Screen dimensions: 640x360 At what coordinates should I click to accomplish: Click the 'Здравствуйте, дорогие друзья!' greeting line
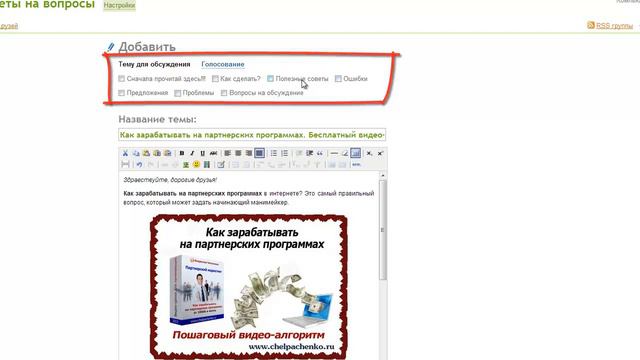coord(170,180)
